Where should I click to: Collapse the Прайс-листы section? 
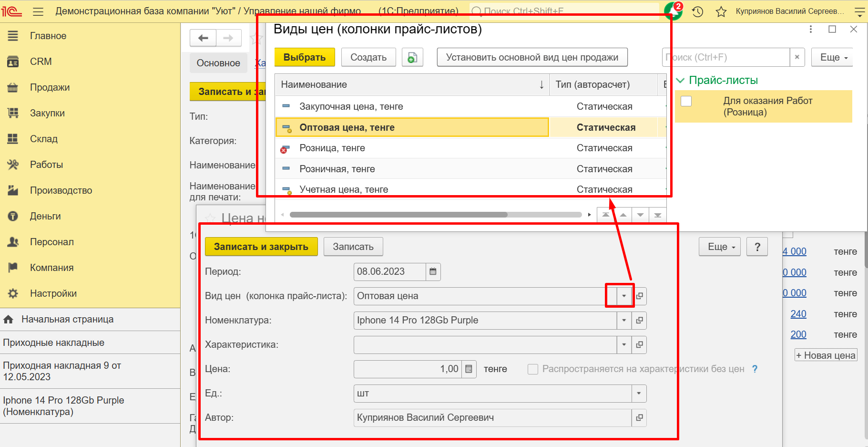(x=680, y=81)
